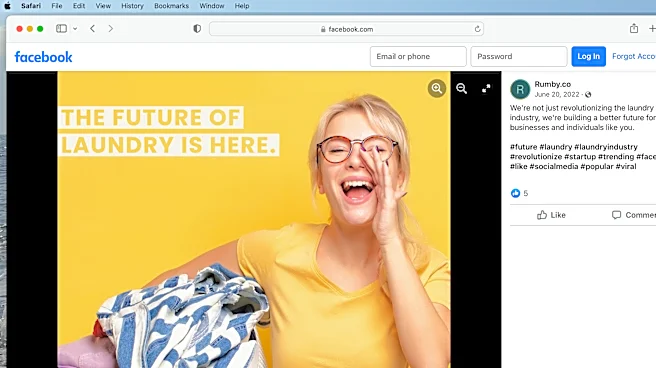The image size is (656, 368).
Task: Open the Share icon in Safari toolbar
Action: [x=634, y=28]
